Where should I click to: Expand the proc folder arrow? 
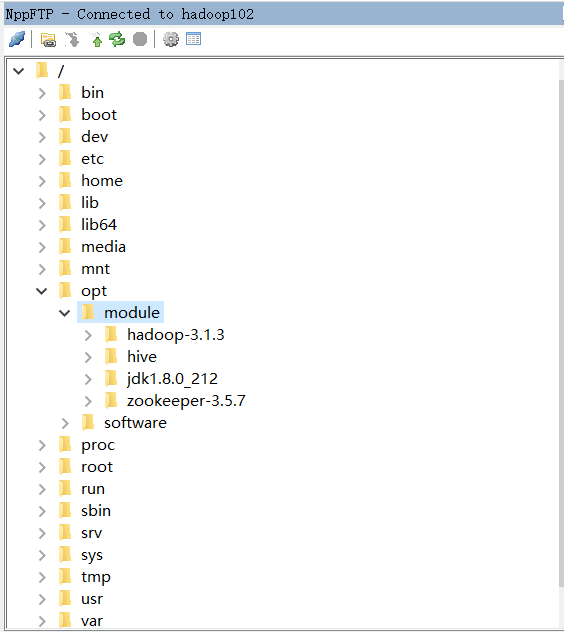coord(42,445)
